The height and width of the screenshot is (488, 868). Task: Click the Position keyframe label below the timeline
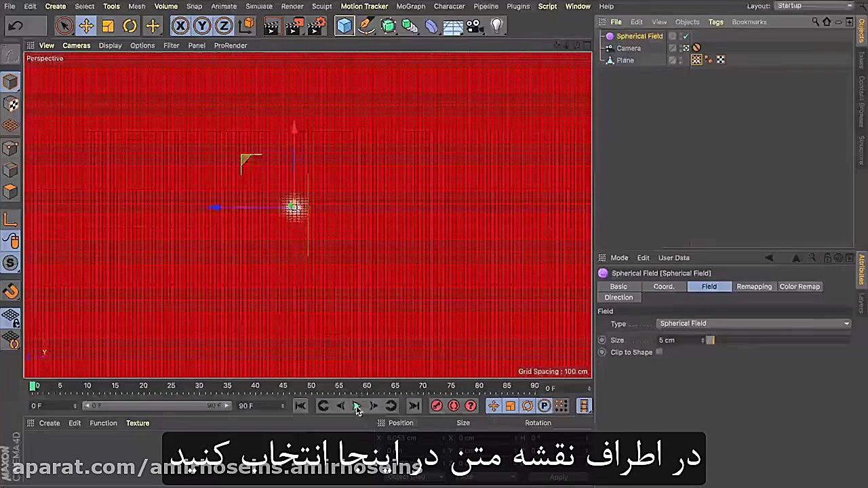[x=400, y=422]
